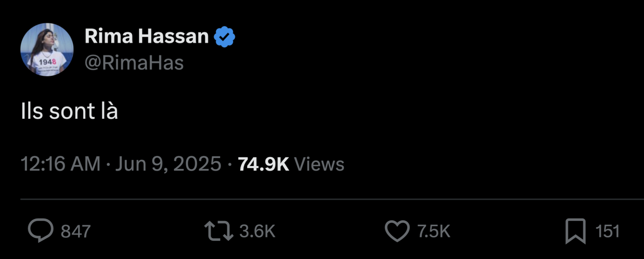Click the Jun 9, 2025 date
The width and height of the screenshot is (644, 259).
[x=168, y=164]
